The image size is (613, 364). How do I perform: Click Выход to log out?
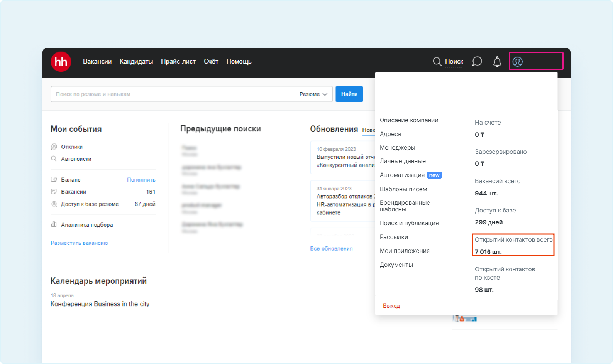click(391, 306)
